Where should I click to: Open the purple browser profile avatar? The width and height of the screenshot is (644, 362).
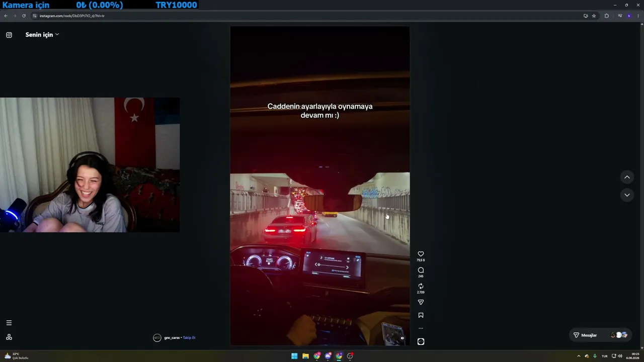(x=629, y=16)
